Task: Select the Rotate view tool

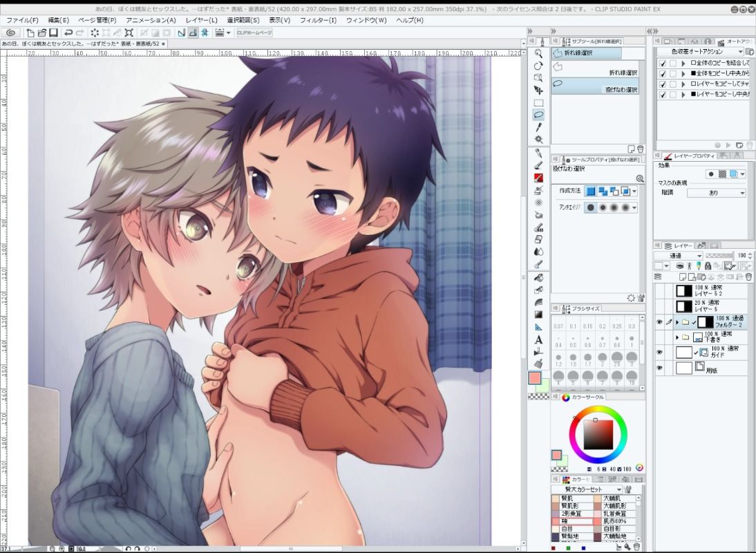Action: pos(538,66)
